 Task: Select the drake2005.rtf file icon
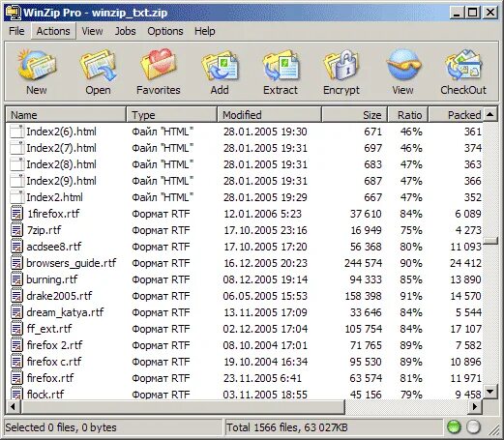pos(16,296)
